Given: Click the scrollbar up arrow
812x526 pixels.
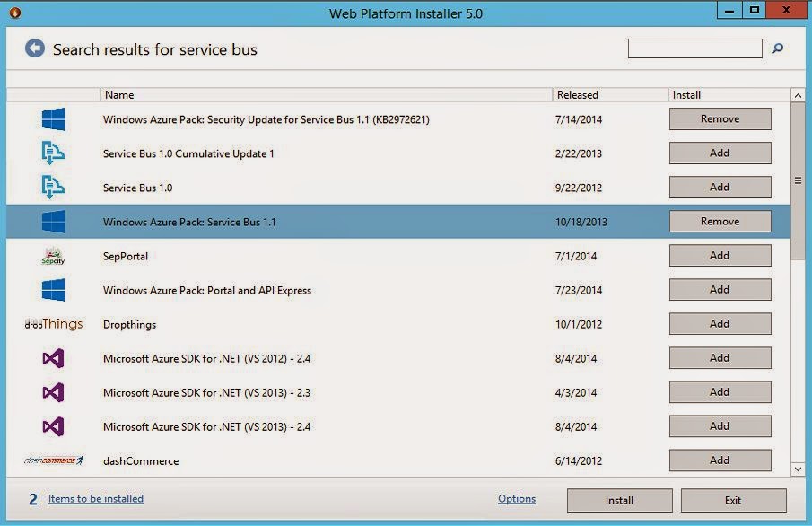Looking at the screenshot, I should [798, 95].
